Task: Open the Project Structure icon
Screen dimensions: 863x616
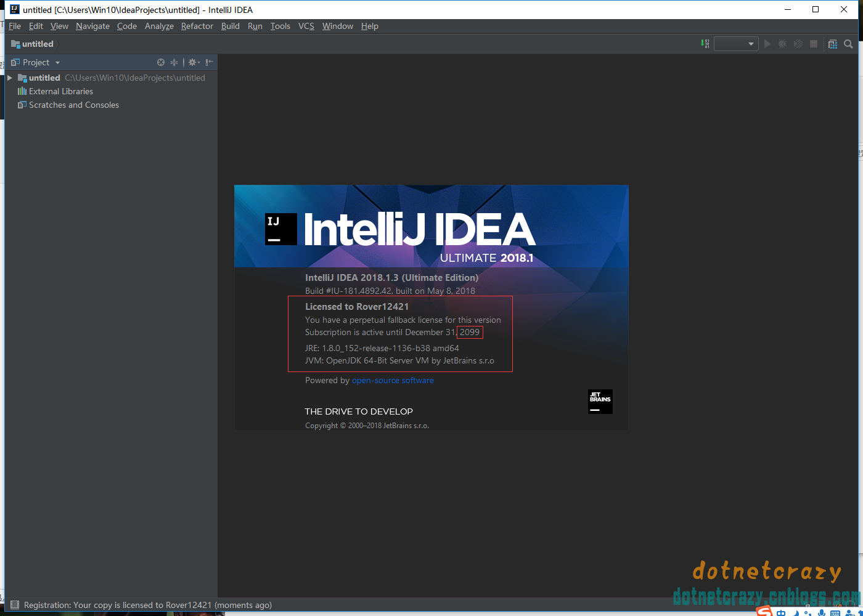Action: click(x=833, y=44)
